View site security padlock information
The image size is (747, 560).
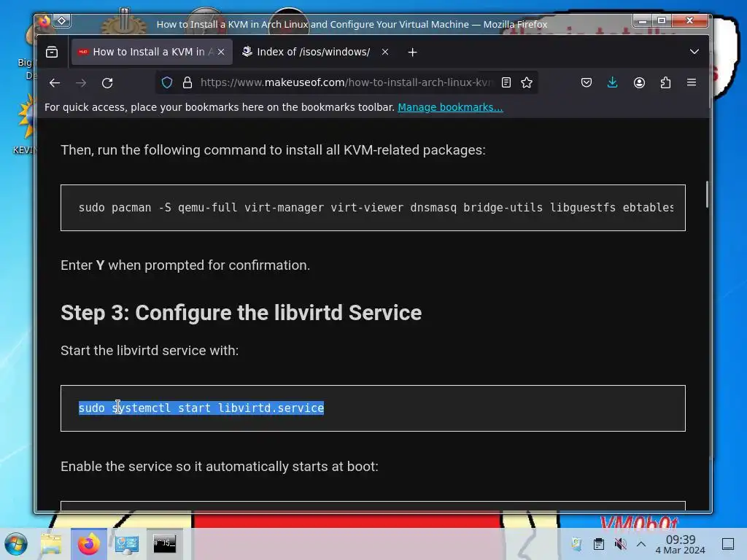point(187,83)
